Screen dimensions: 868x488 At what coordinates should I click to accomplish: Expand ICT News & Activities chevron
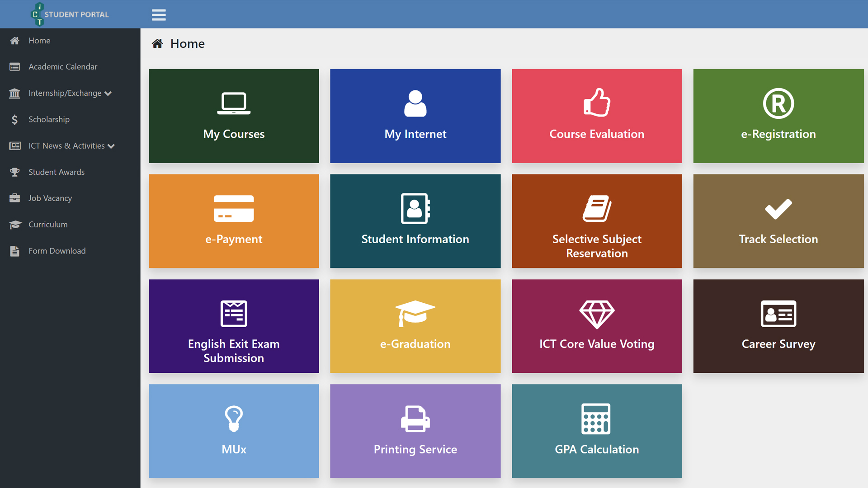(x=111, y=146)
